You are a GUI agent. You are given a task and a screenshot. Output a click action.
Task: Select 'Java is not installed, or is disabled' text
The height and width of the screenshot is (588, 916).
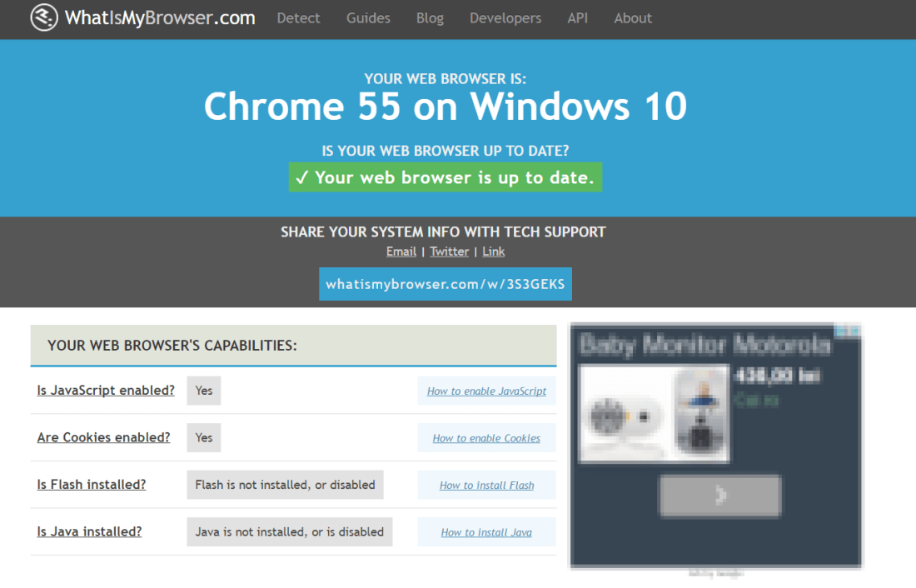tap(290, 532)
